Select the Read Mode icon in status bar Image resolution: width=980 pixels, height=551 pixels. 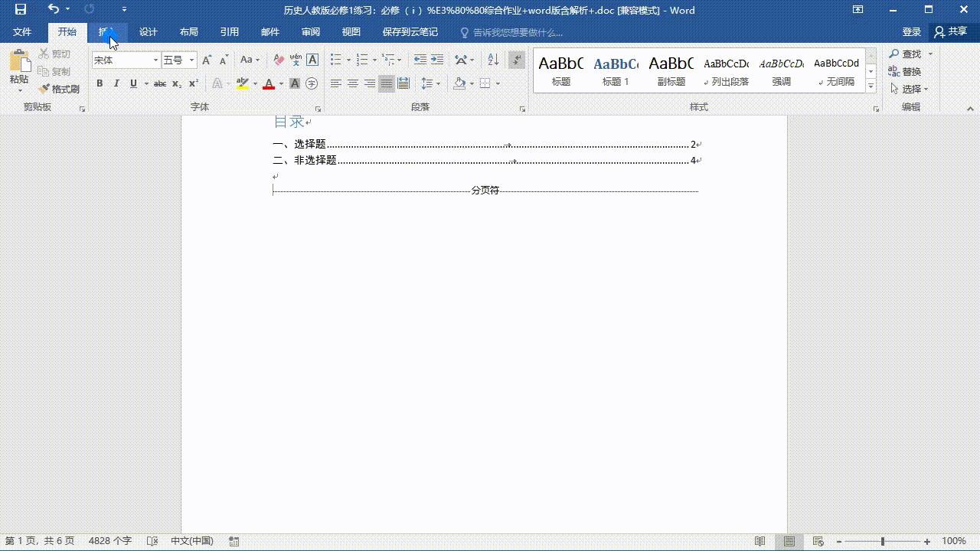click(x=759, y=541)
